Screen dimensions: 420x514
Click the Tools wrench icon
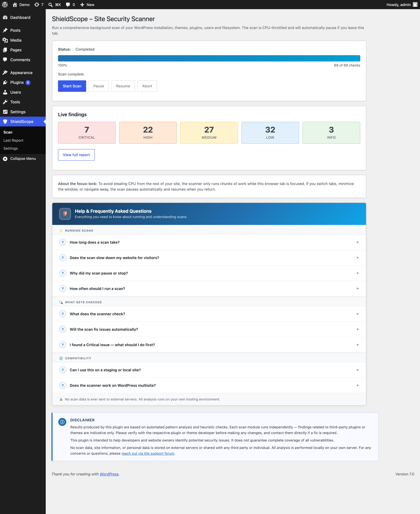point(5,102)
